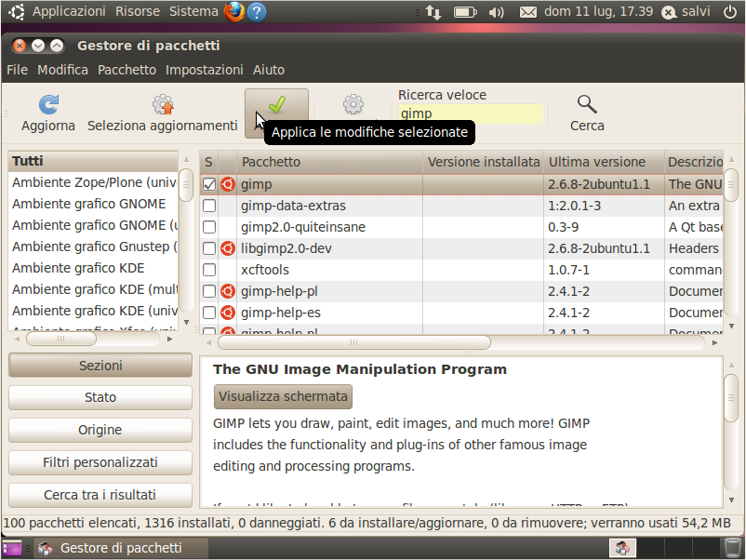Open the Modifica menu
Image resolution: width=746 pixels, height=560 pixels.
coord(63,70)
